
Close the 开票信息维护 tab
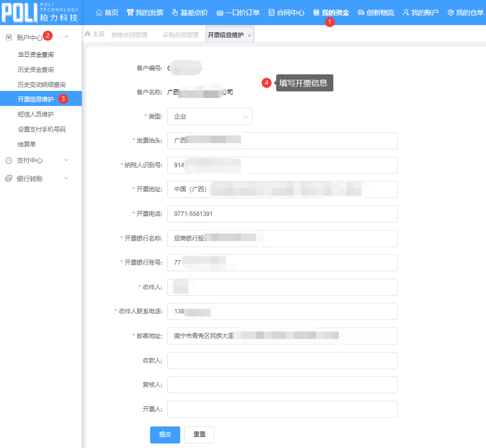[x=250, y=35]
